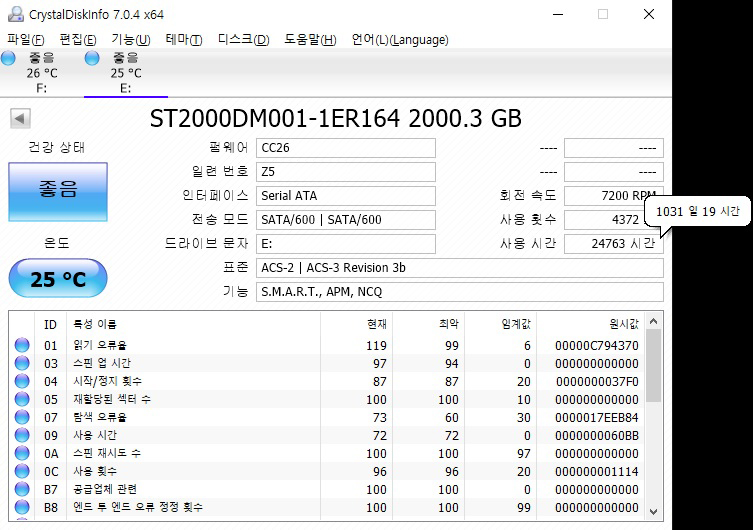This screenshot has width=753, height=530.
Task: Click the firmware field CC26
Action: pyautogui.click(x=346, y=148)
